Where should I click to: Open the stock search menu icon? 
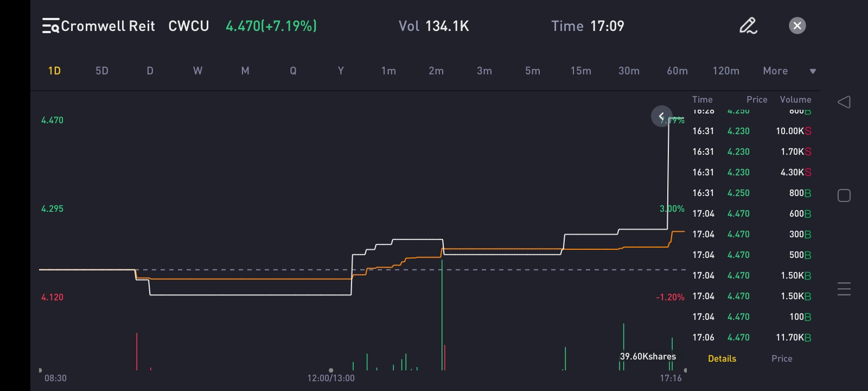[50, 26]
